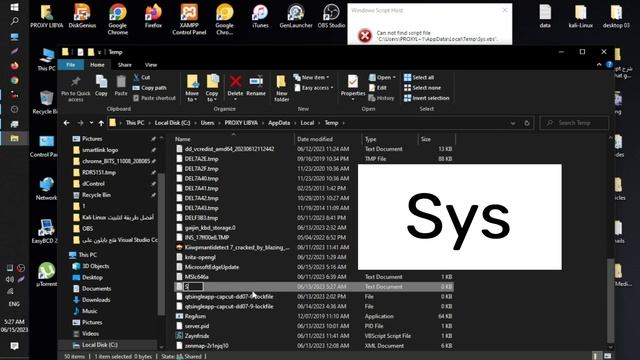
Task: Go up one folder level arrow
Action: [x=101, y=123]
